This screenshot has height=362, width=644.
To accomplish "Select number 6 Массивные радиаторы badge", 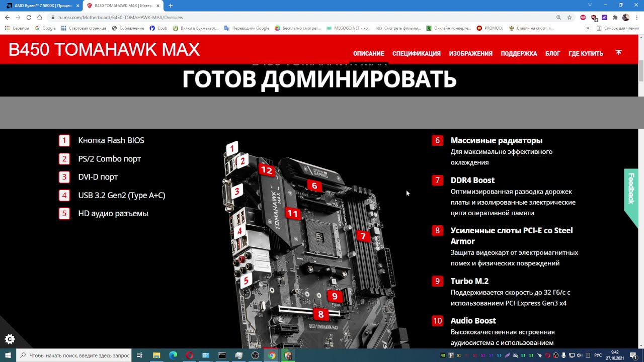I will point(437,140).
